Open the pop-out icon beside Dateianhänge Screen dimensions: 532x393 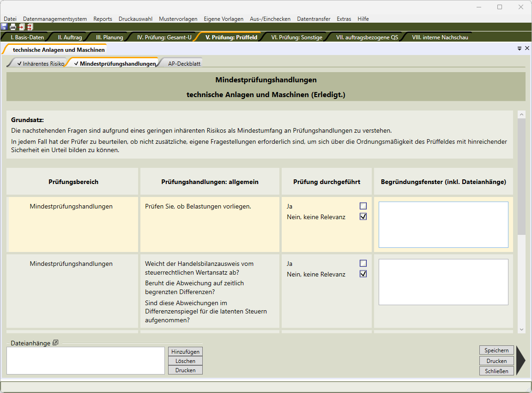55,343
